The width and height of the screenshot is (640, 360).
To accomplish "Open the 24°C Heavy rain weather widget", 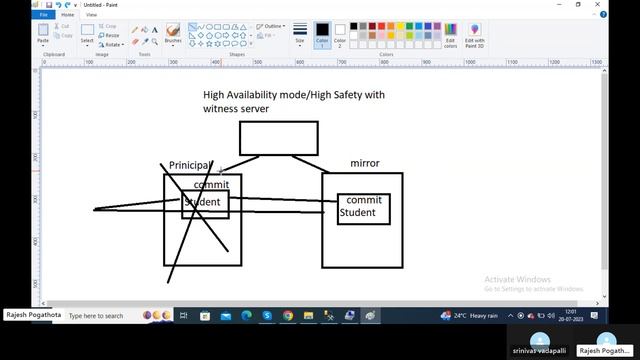I will click(469, 316).
